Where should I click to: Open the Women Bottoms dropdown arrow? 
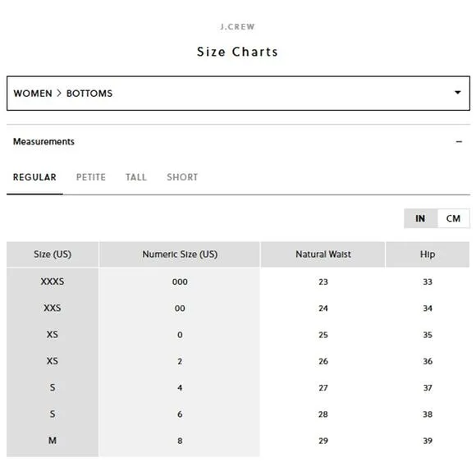click(457, 92)
